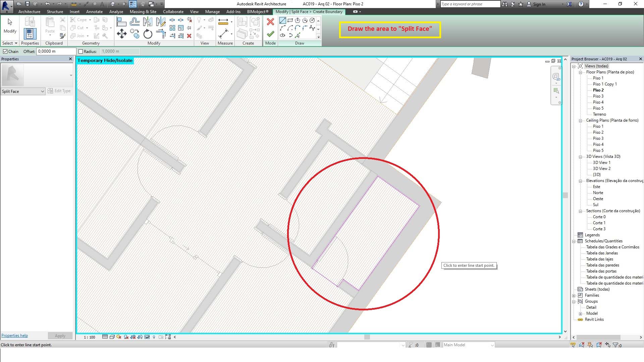The image size is (644, 362).
Task: Cancel edit mode with red X
Action: click(x=270, y=22)
